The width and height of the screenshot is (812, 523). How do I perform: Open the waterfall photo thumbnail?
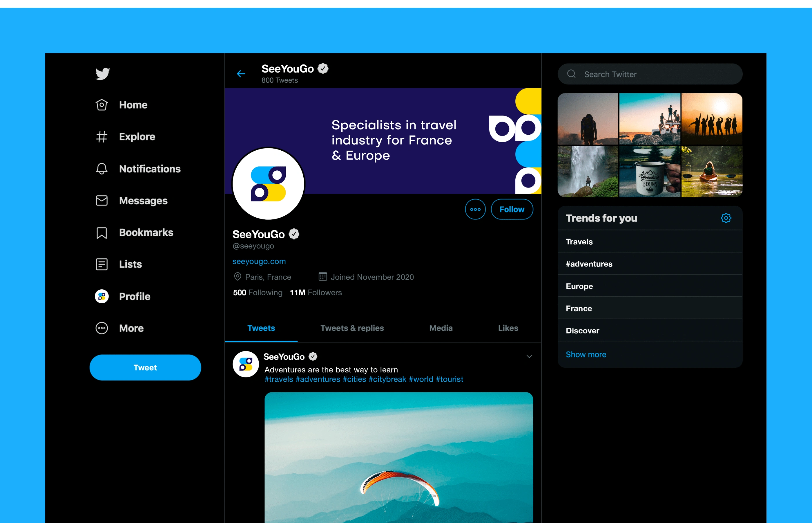(588, 172)
